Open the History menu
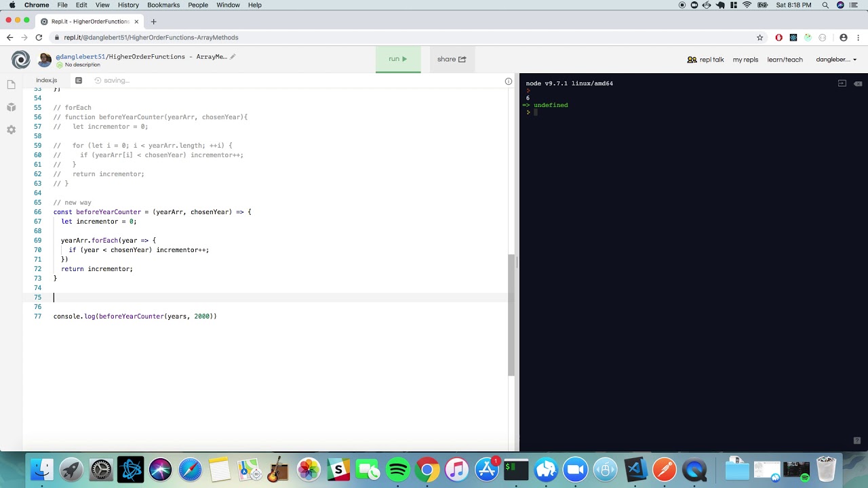This screenshot has width=868, height=488. pos(128,5)
